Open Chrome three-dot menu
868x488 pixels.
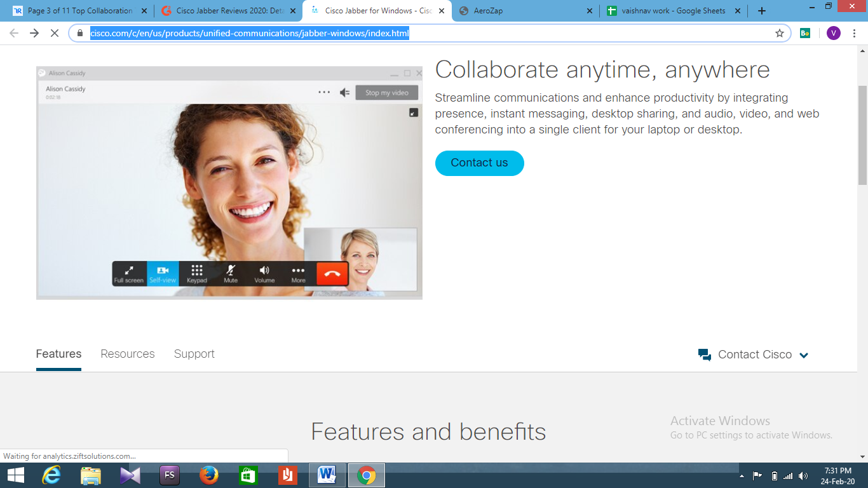click(854, 33)
